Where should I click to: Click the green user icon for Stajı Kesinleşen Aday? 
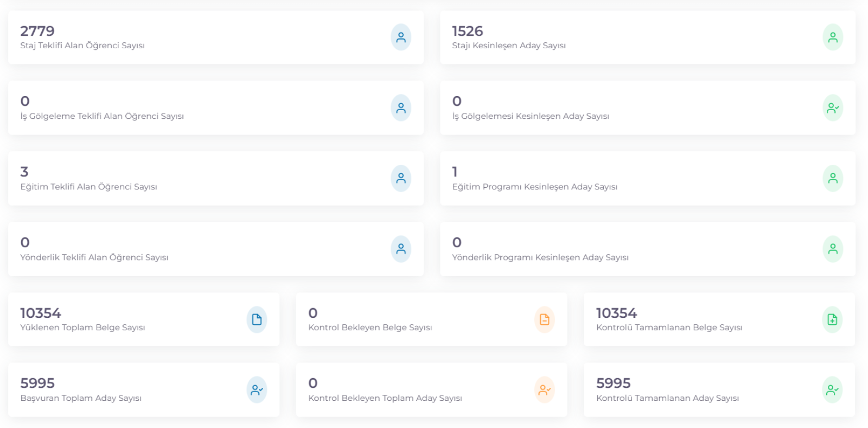[x=833, y=37]
